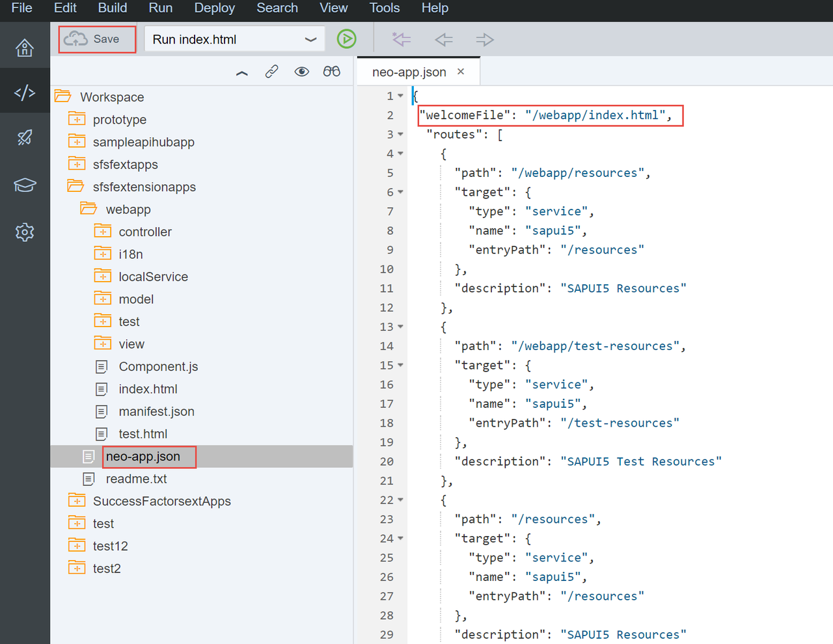This screenshot has width=833, height=644.
Task: Fold the target block at line 24
Action: pyautogui.click(x=401, y=538)
